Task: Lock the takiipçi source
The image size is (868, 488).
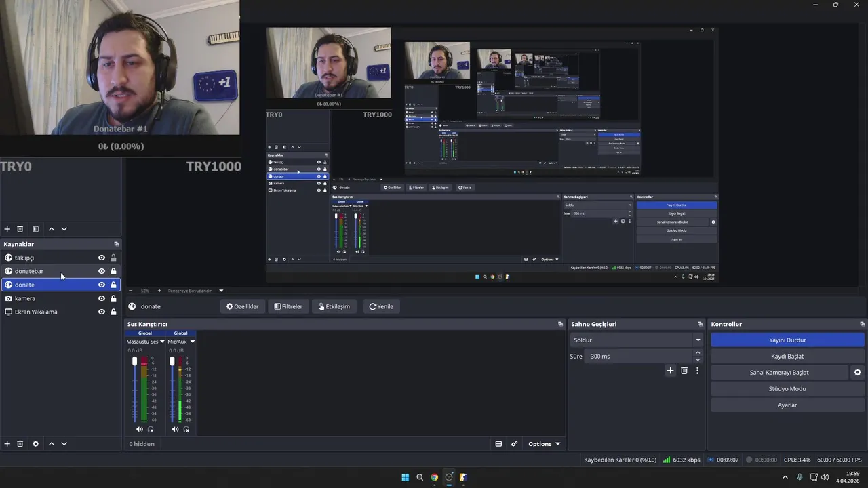Action: click(x=113, y=258)
